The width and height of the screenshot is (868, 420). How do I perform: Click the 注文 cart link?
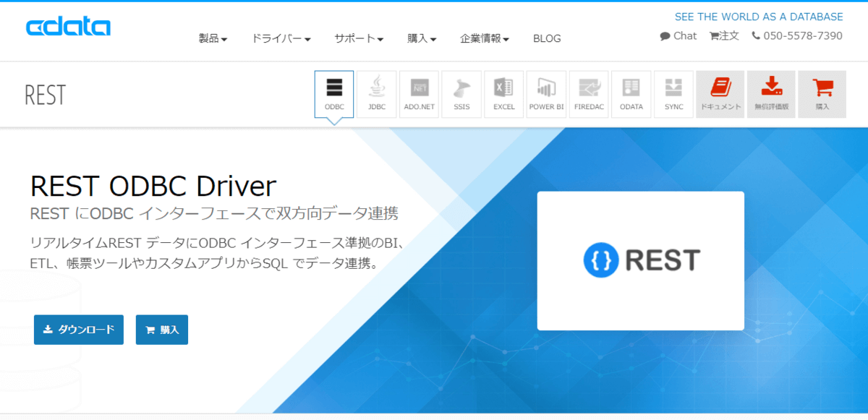[x=724, y=35]
